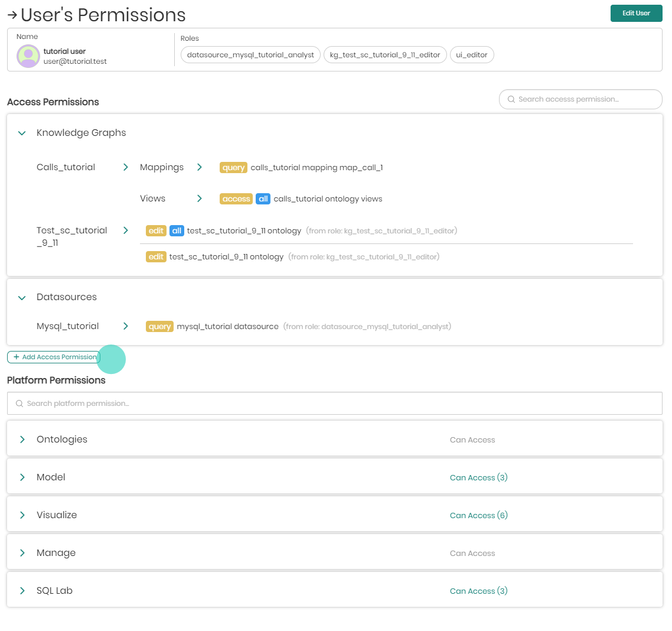This screenshot has width=672, height=631.
Task: Open Can Access (6) under Visualize
Action: click(478, 515)
